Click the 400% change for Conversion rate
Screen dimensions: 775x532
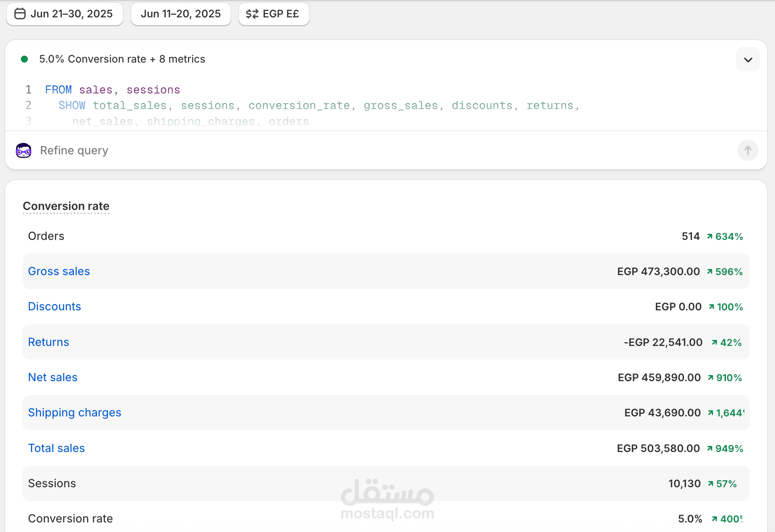727,519
